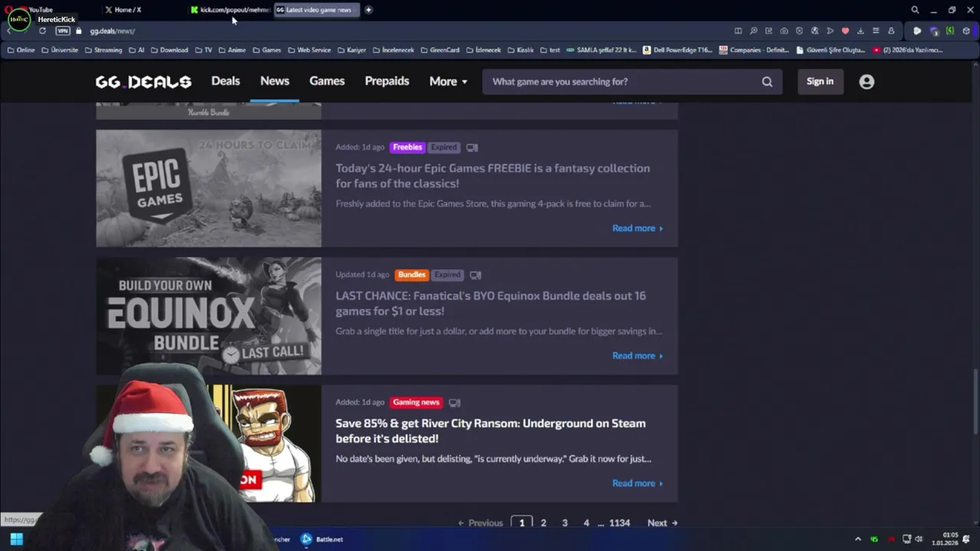
Task: Open the Streaming bookmarks folder
Action: point(103,50)
